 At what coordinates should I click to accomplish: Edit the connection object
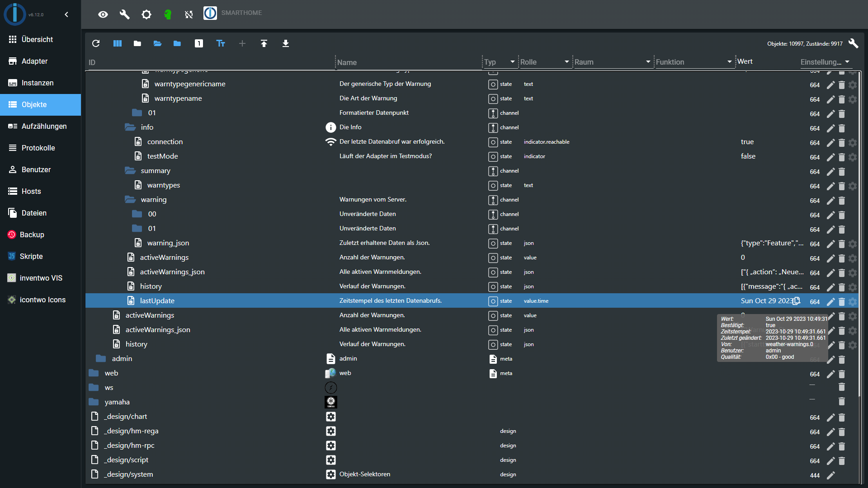point(831,142)
